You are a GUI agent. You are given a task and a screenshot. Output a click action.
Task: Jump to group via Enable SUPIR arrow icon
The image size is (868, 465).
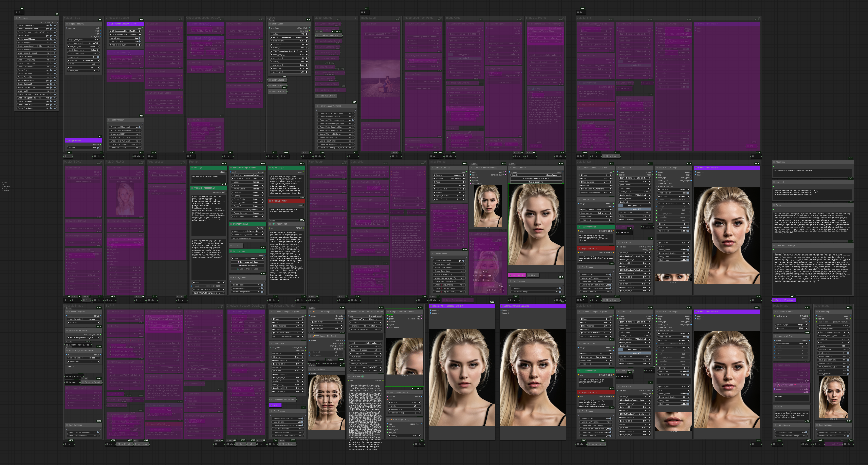pos(54,91)
